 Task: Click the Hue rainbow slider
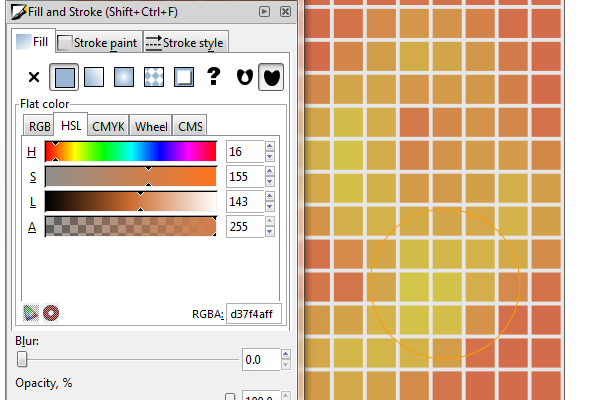point(131,152)
